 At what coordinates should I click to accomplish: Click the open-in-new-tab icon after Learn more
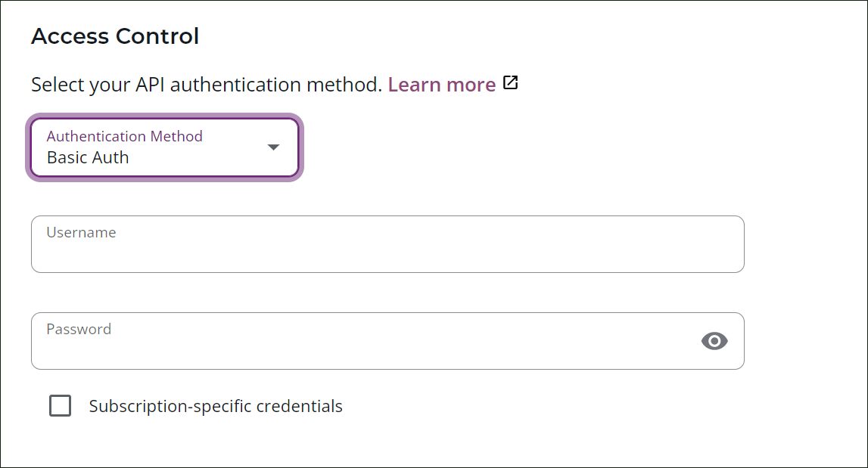[x=511, y=82]
